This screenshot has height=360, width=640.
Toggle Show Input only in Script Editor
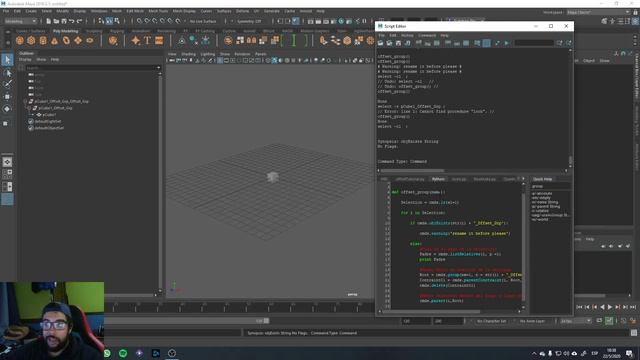[x=457, y=43]
